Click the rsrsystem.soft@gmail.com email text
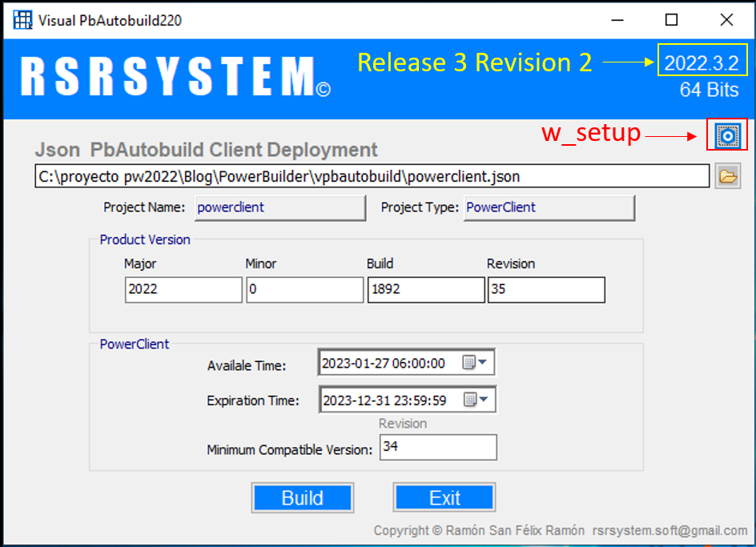 tap(670, 531)
